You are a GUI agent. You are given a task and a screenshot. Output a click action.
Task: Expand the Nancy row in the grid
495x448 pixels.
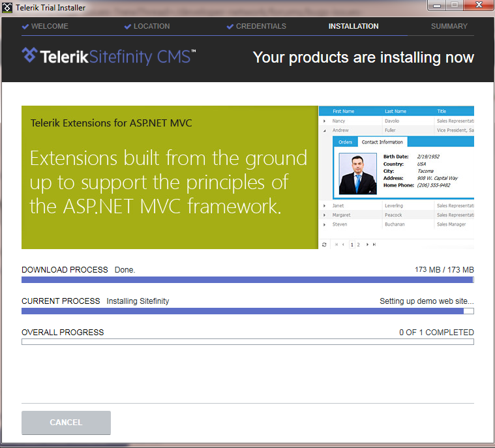[324, 121]
